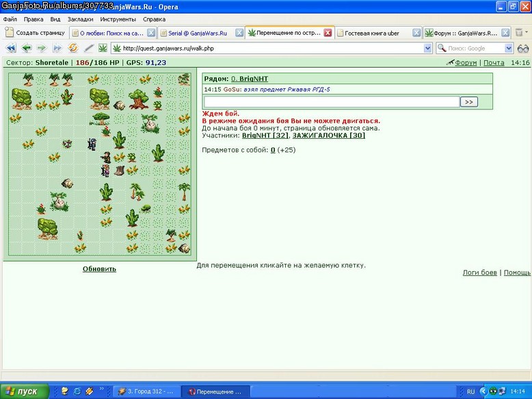Open the Файл menu
Image resolution: width=532 pixels, height=399 pixels.
point(10,19)
